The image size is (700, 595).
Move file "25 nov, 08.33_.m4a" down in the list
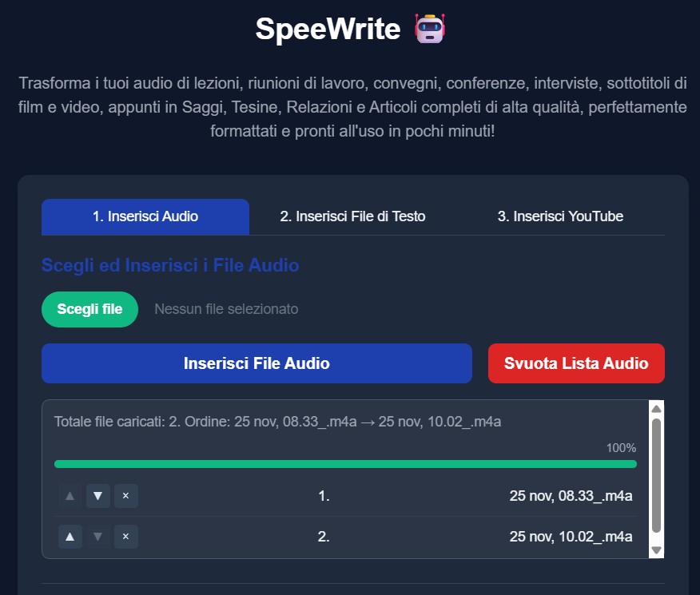[x=97, y=496]
